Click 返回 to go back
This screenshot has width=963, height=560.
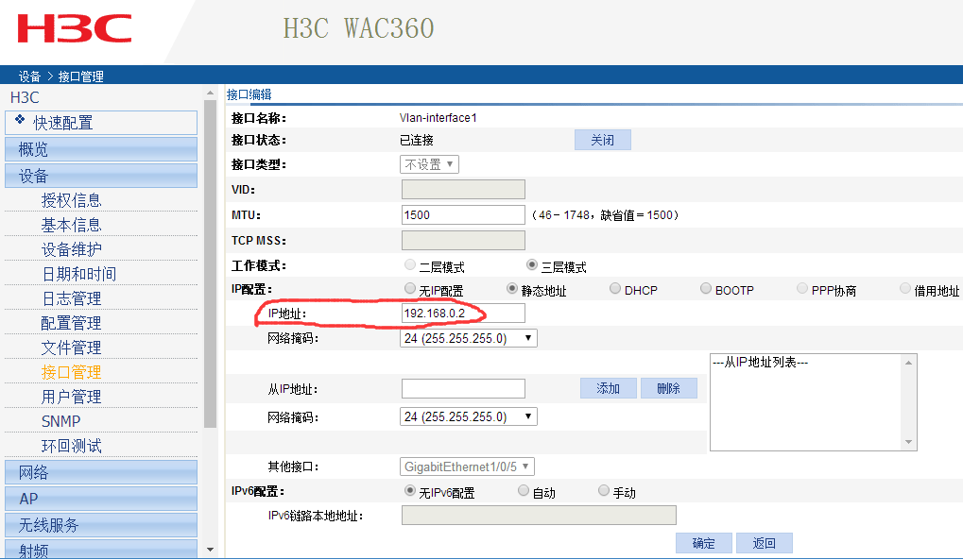click(764, 543)
